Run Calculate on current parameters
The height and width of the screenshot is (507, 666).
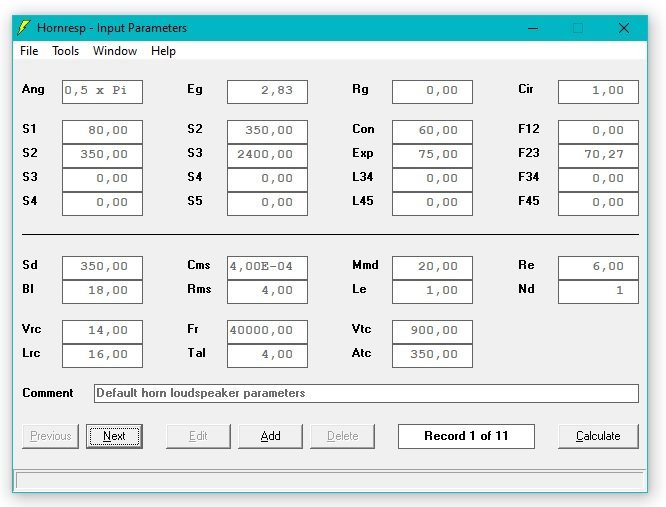598,436
